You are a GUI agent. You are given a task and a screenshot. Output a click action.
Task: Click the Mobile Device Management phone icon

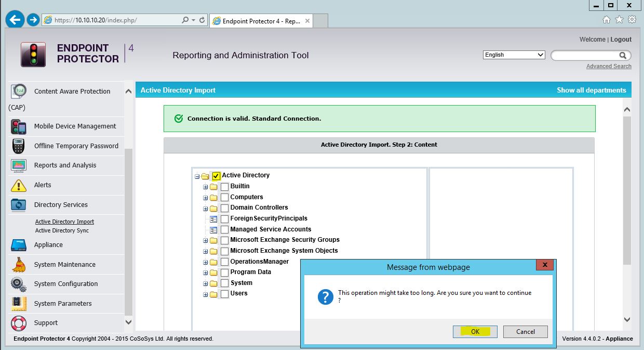[19, 126]
